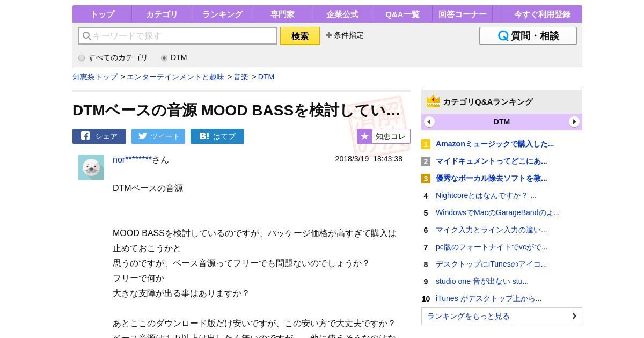
Task: Open the 音楽 breadcrumb link
Action: (241, 77)
